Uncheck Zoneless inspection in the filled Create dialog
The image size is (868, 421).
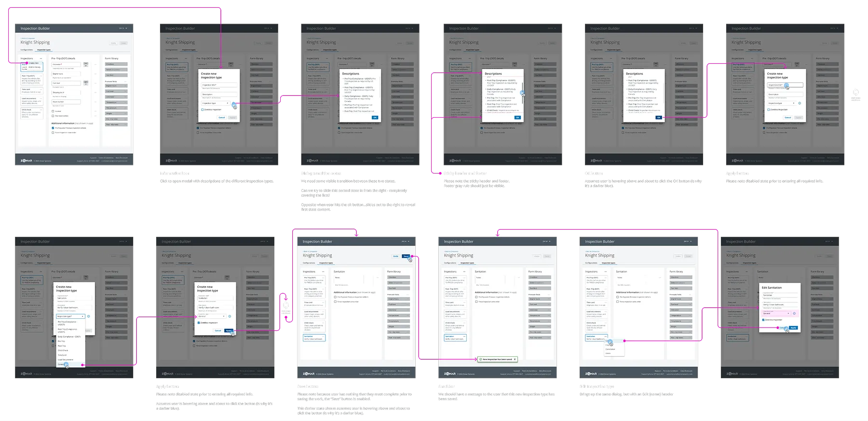(x=199, y=323)
